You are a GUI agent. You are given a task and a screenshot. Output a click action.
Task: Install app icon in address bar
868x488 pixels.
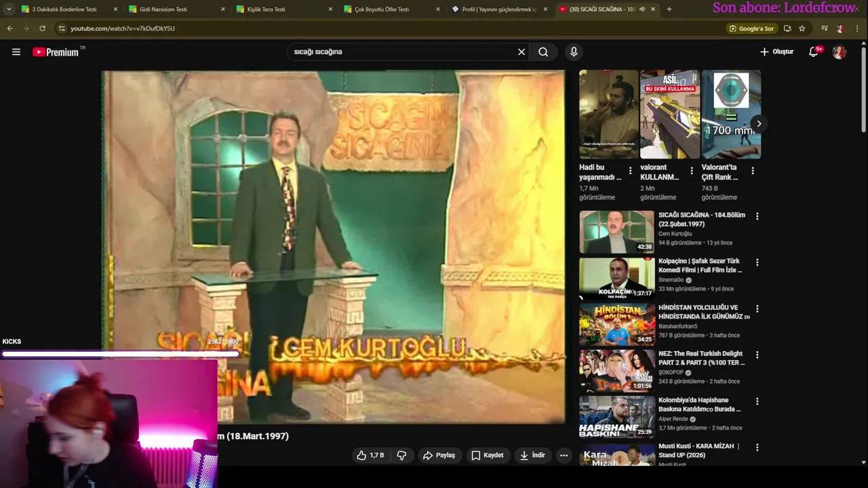(787, 28)
